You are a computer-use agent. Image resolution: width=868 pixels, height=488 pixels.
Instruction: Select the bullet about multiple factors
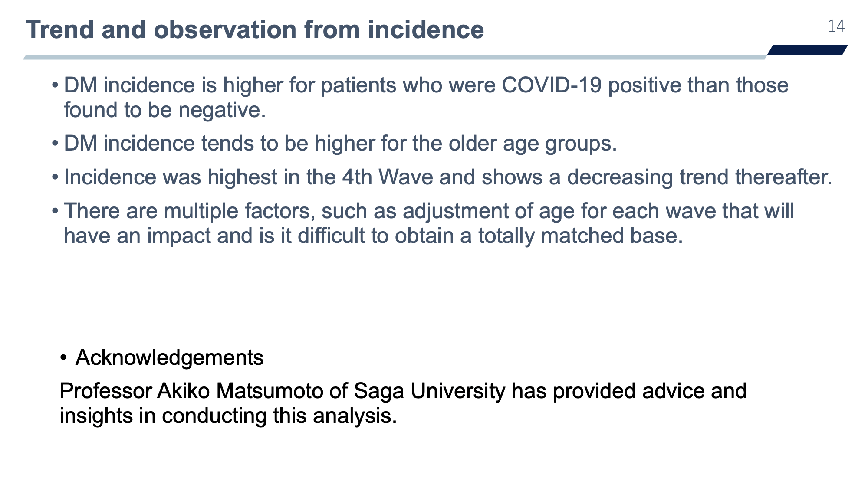tap(423, 223)
